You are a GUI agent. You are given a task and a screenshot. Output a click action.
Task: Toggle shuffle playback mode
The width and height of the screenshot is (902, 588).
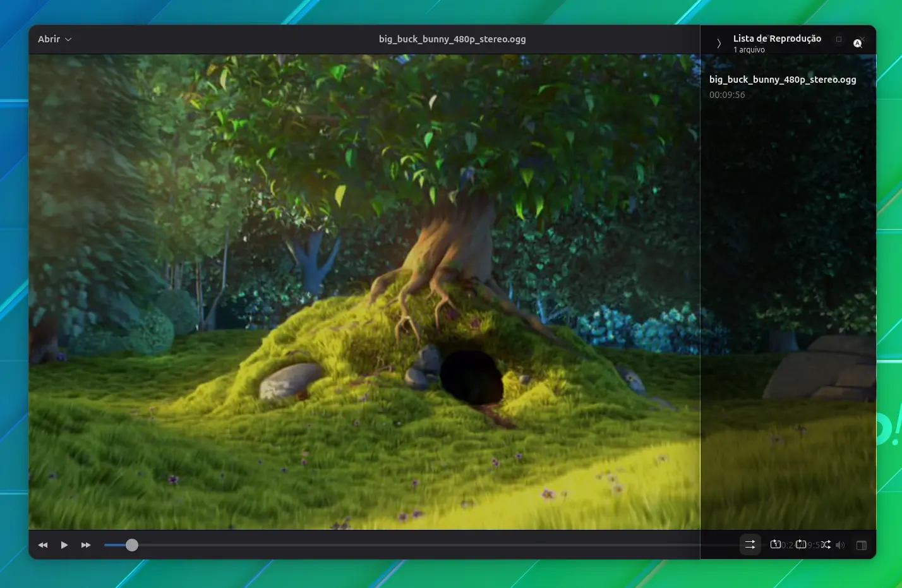826,544
